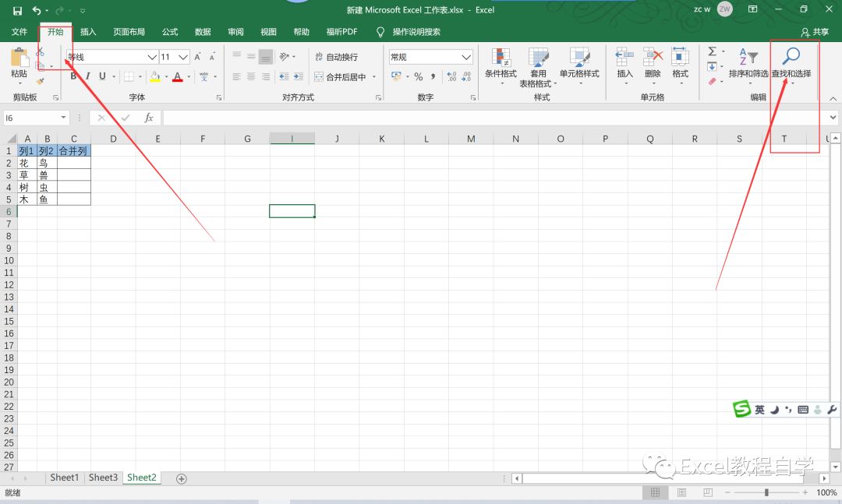This screenshot has width=842, height=504.
Task: Toggle Italic formatting
Action: (88, 76)
